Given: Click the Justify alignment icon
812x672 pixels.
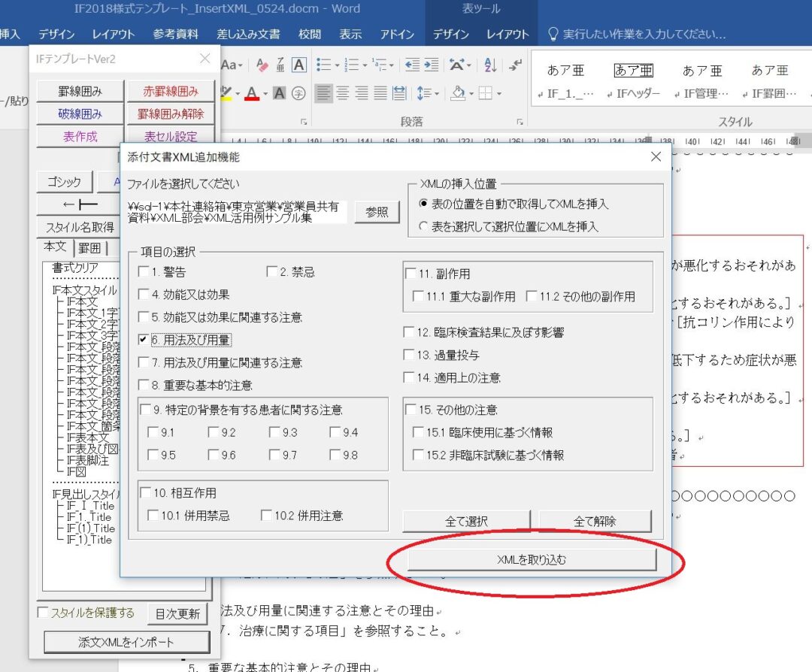Looking at the screenshot, I should click(380, 93).
